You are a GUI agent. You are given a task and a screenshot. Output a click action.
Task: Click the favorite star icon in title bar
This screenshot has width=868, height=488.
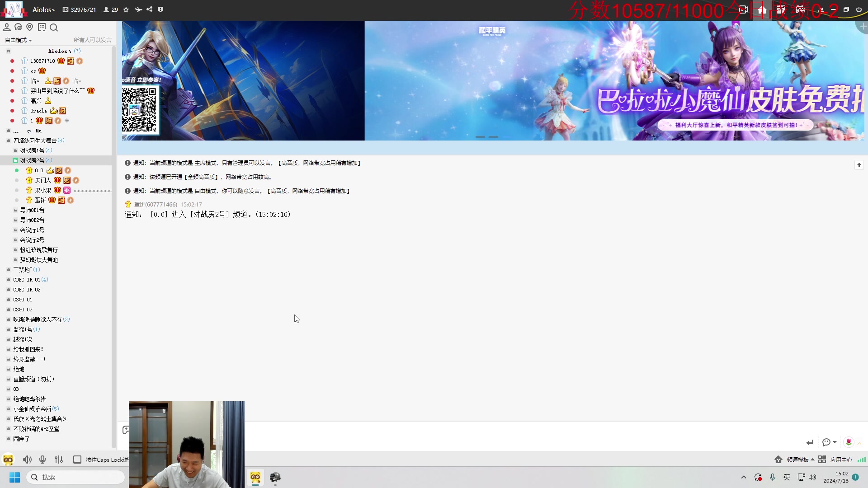(126, 9)
